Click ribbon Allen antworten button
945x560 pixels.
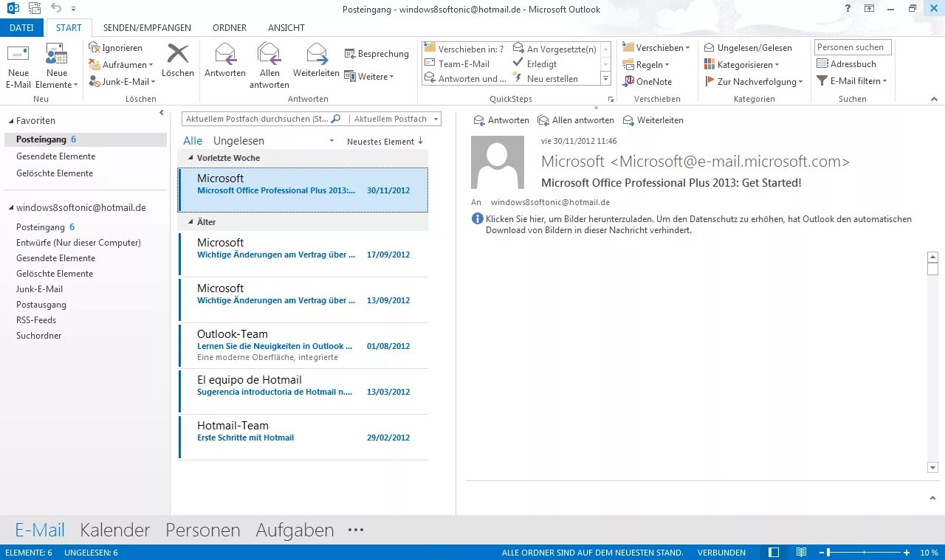click(x=269, y=66)
